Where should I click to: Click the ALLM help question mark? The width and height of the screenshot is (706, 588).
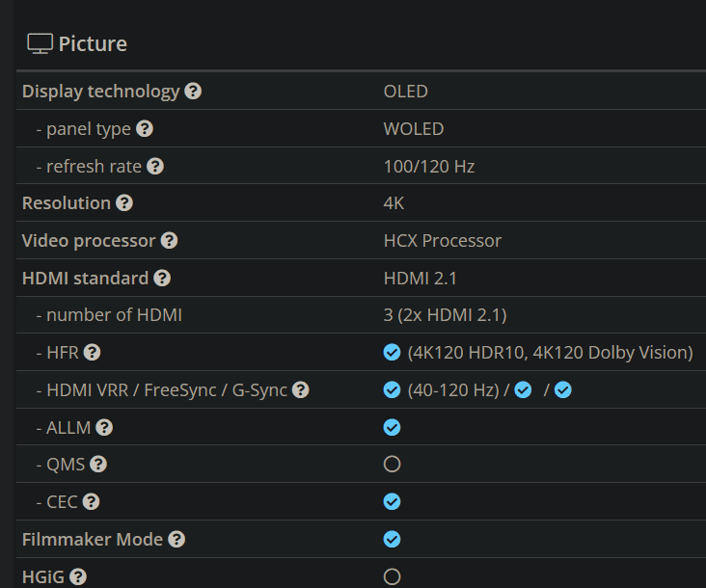(x=104, y=427)
